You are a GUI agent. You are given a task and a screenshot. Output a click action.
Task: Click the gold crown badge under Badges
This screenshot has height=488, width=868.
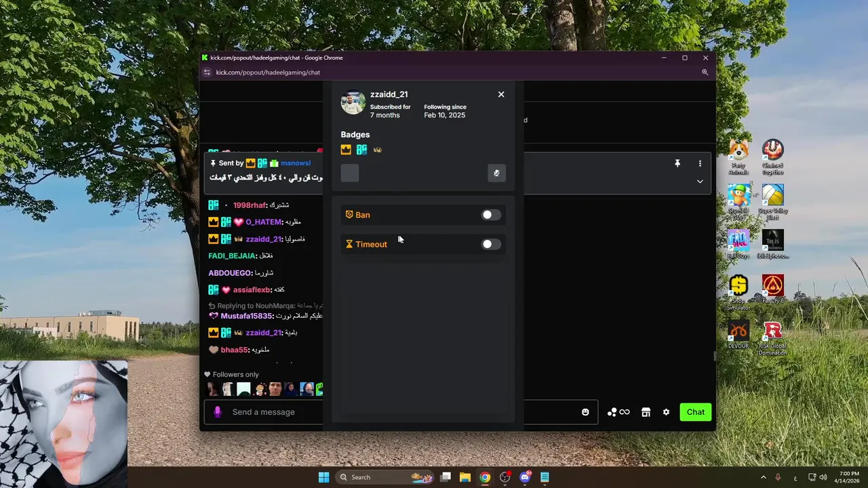point(346,150)
